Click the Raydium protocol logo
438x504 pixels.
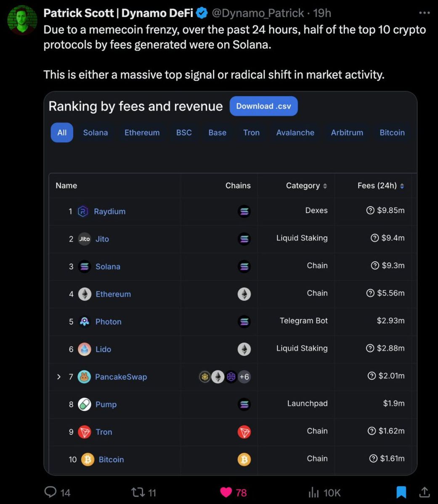coord(83,211)
